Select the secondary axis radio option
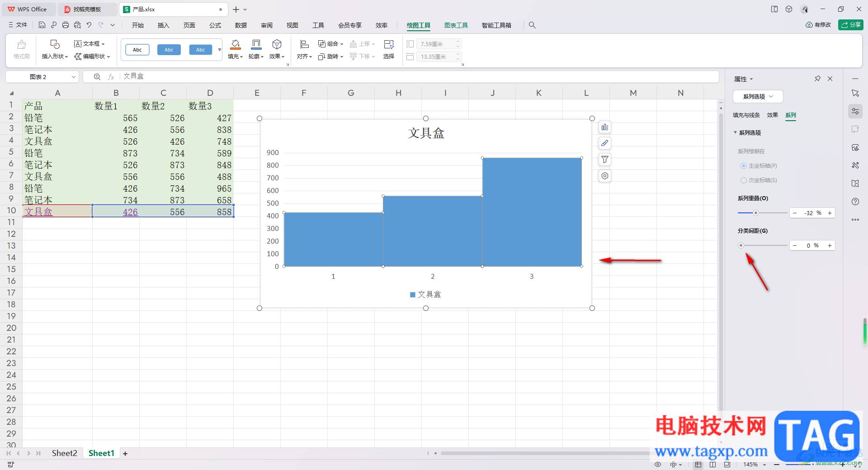 click(x=743, y=180)
